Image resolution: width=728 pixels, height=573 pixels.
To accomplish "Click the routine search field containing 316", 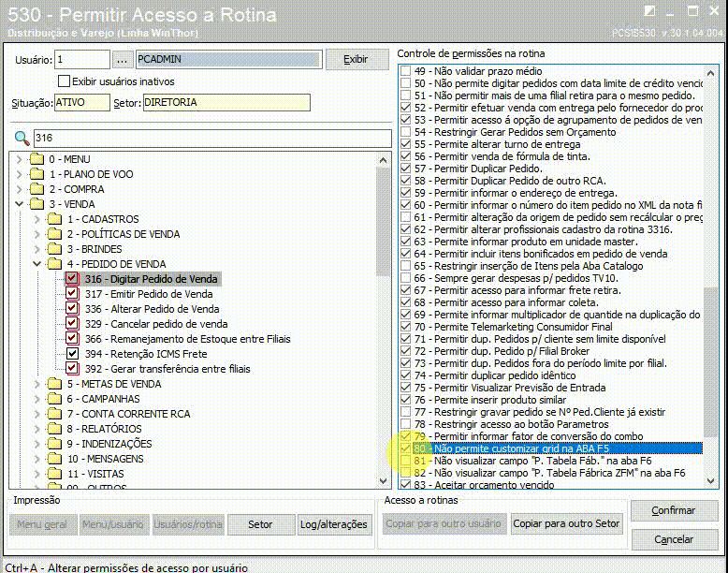I will point(212,138).
